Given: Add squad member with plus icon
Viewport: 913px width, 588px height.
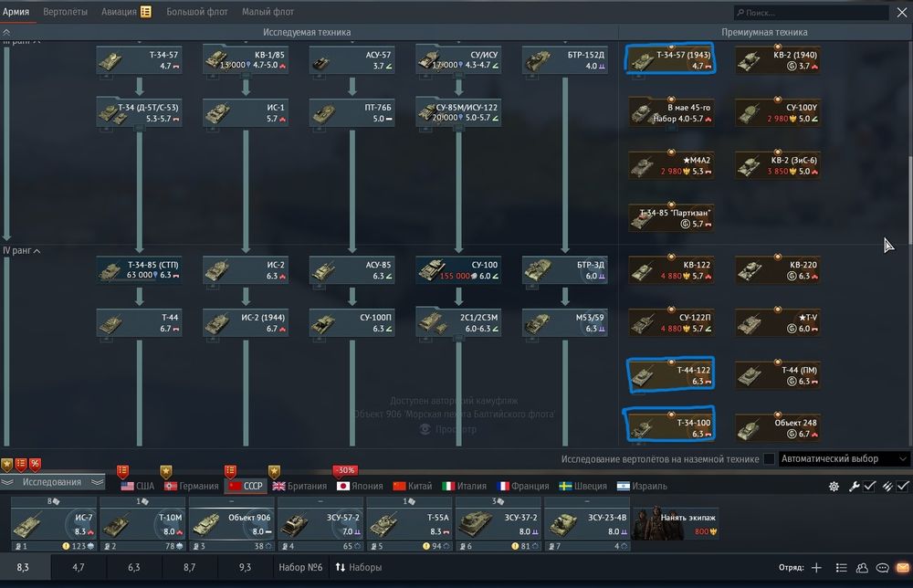Looking at the screenshot, I should 816,568.
